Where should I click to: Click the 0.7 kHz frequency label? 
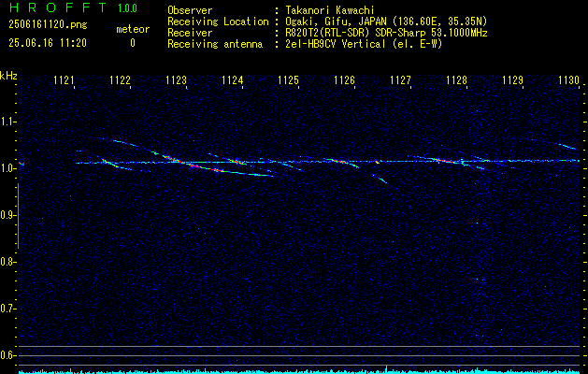click(7, 309)
